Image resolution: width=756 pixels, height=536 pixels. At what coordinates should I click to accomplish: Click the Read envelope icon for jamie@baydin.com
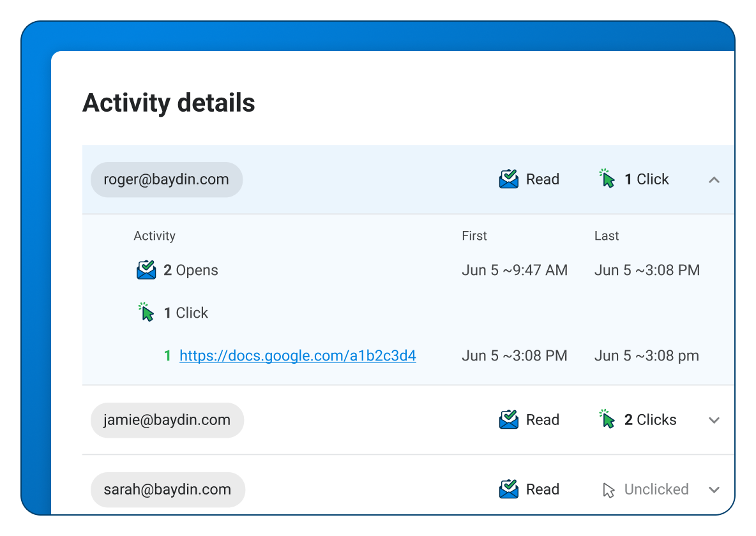tap(508, 420)
